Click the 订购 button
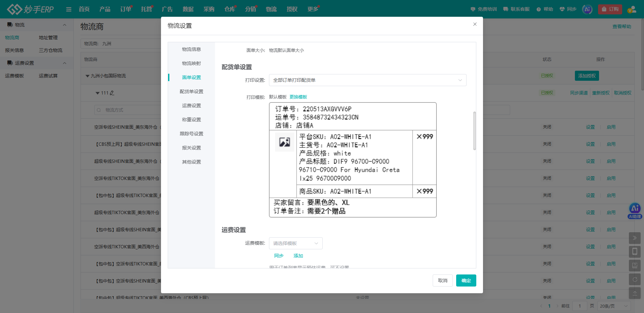This screenshot has width=644, height=313. tap(610, 9)
